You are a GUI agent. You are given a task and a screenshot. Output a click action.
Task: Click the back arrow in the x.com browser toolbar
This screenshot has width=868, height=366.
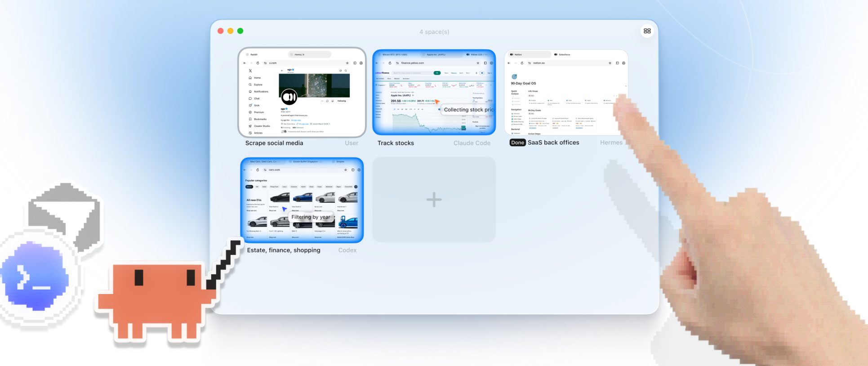click(x=245, y=63)
